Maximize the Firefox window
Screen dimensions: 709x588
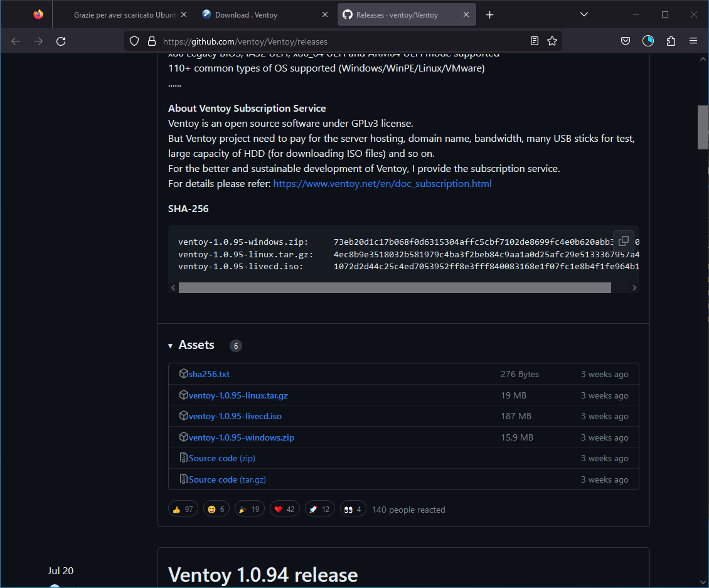pos(664,14)
